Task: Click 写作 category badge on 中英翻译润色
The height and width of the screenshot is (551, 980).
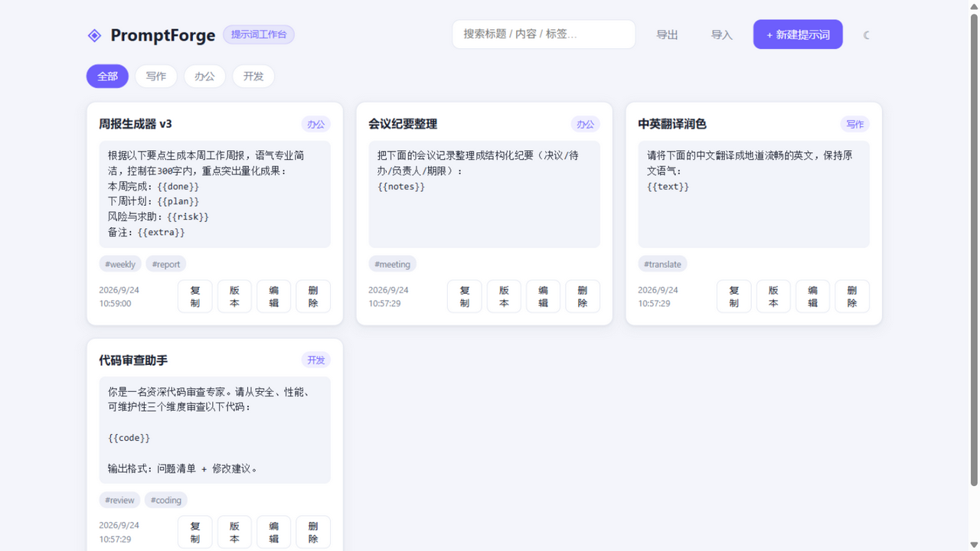Action: tap(855, 124)
